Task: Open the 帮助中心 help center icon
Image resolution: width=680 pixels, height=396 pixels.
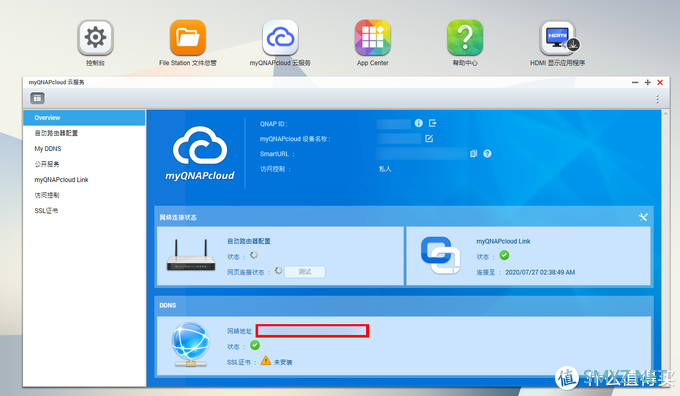Action: coord(465,38)
